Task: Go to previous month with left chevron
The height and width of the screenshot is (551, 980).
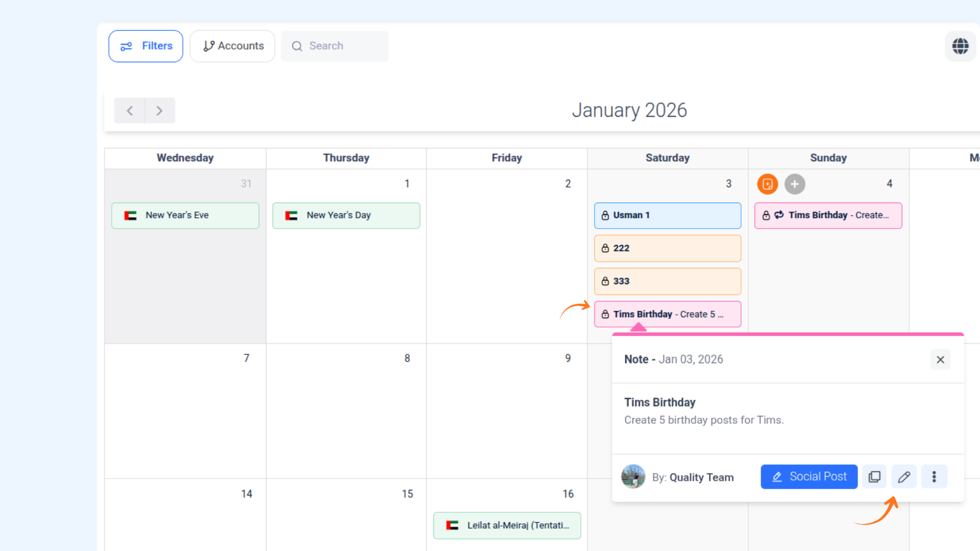Action: [130, 111]
